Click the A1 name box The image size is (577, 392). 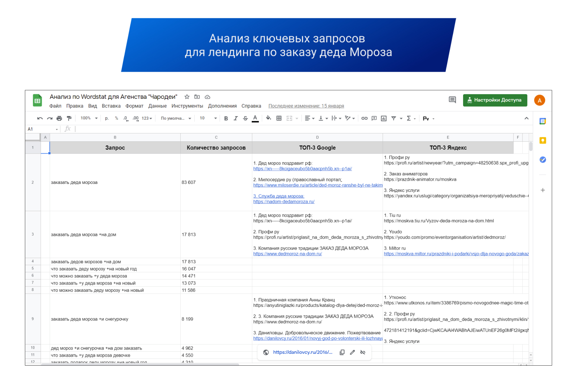[x=42, y=129]
